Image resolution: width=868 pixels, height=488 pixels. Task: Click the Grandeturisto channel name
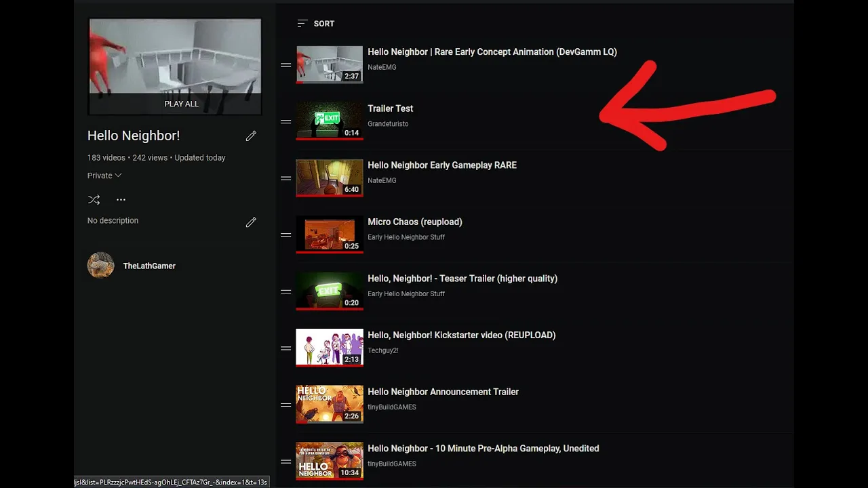pyautogui.click(x=388, y=124)
